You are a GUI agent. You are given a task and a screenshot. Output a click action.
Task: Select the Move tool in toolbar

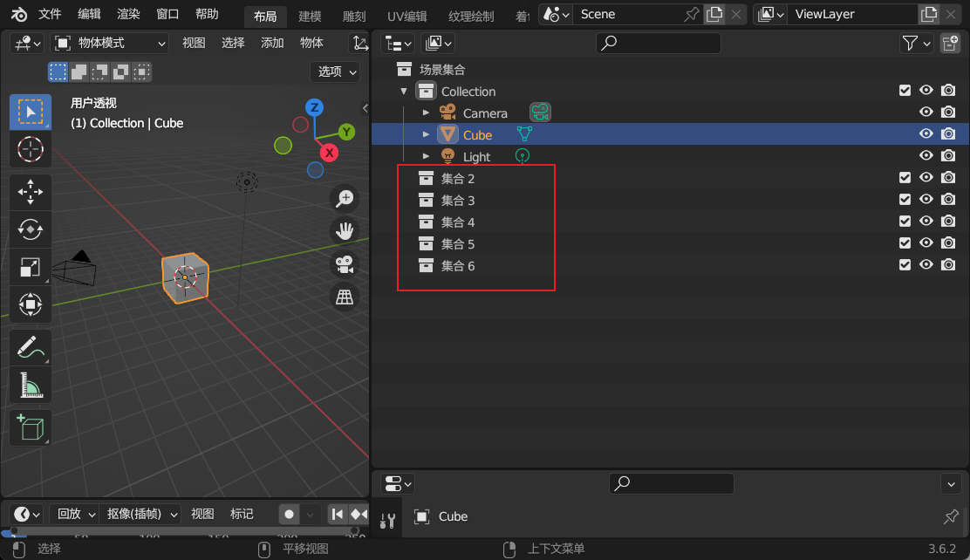click(31, 192)
